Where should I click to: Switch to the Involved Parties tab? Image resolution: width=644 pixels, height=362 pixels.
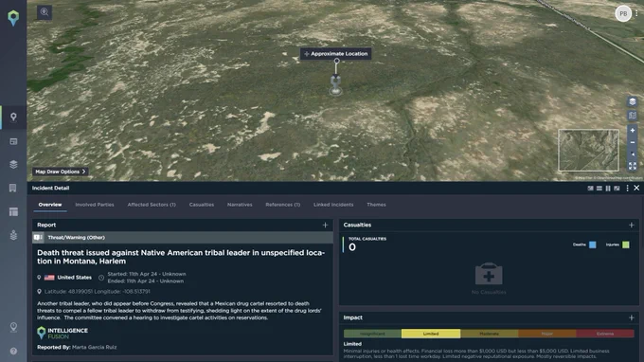tap(95, 205)
